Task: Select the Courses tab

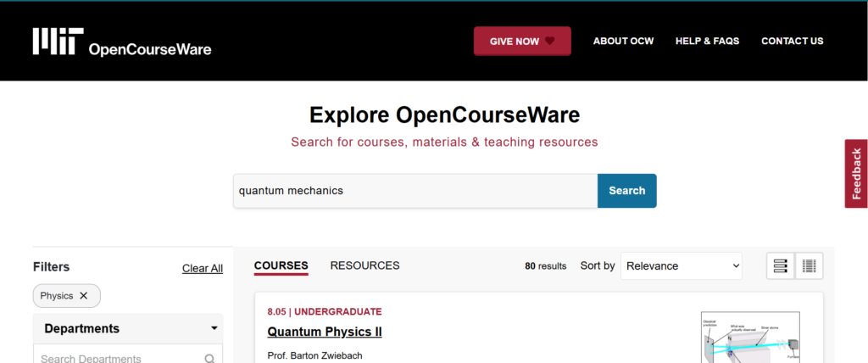Action: [281, 265]
